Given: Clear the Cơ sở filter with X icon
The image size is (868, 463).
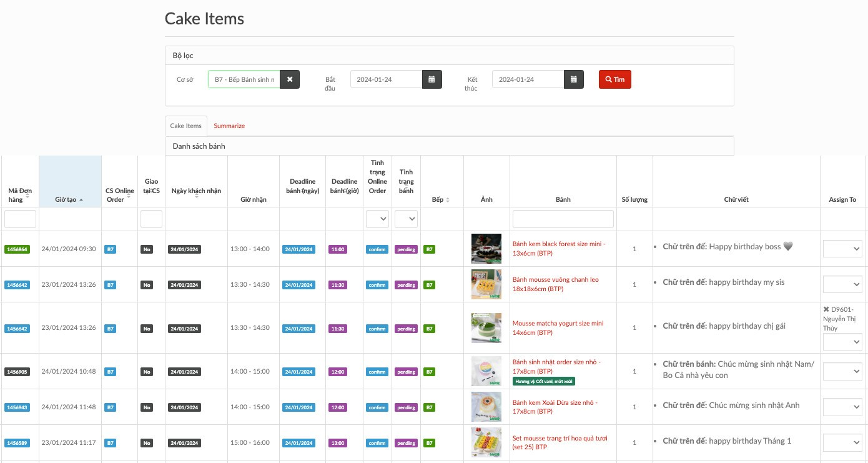Looking at the screenshot, I should coord(290,79).
